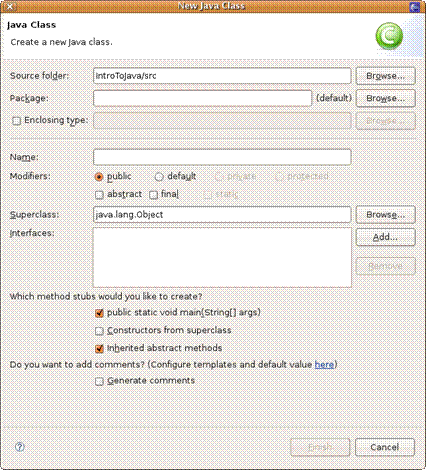The width and height of the screenshot is (426, 470).
Task: Click the window menu icon in title bar
Action: 415,6
